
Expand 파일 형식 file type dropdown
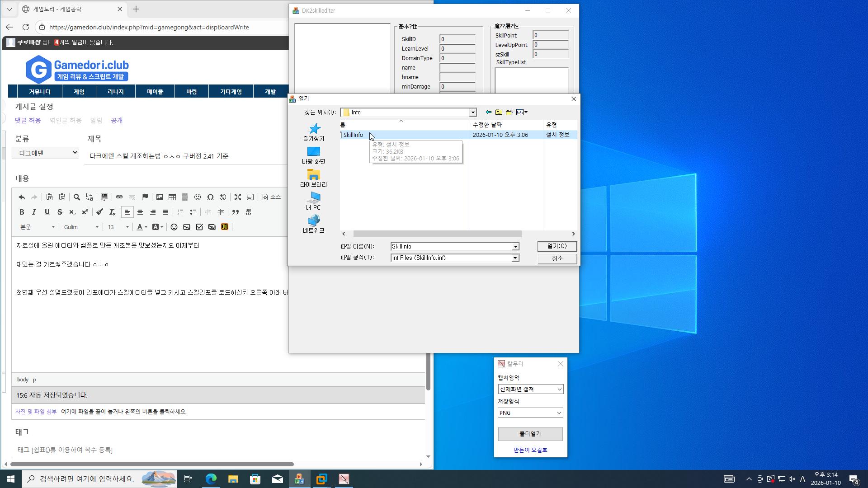click(x=515, y=258)
